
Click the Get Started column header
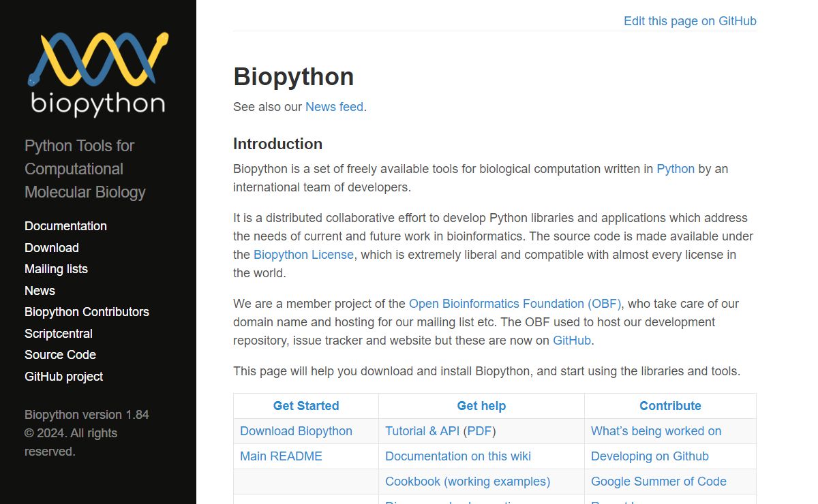[306, 406]
